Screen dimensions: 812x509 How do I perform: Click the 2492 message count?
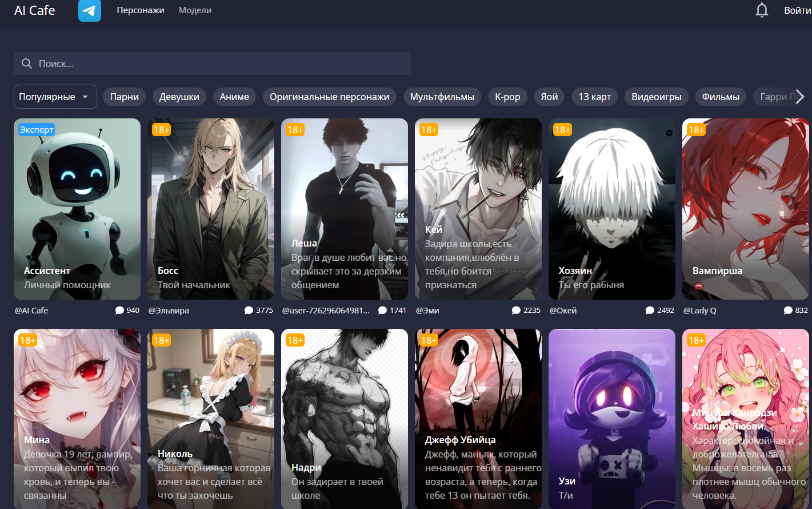(x=666, y=310)
